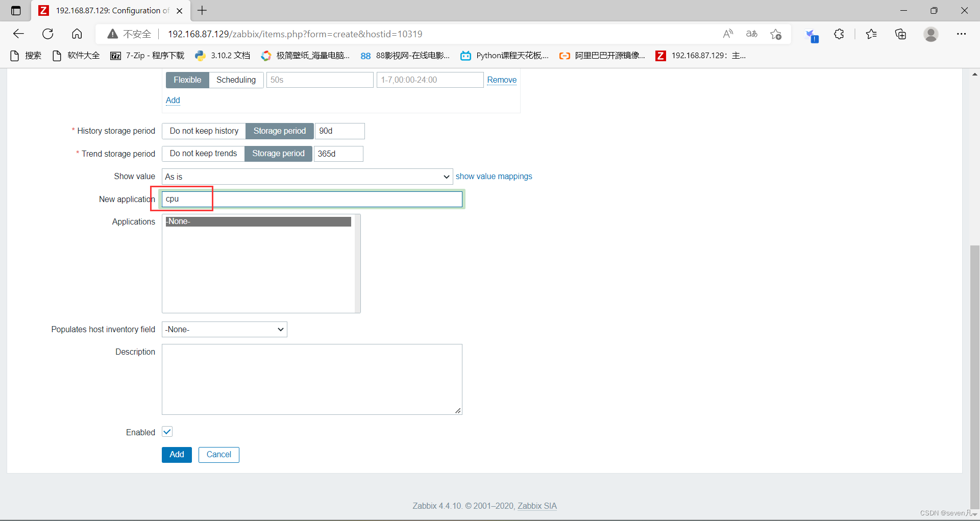Open the 88影视网 bookmark

point(405,56)
